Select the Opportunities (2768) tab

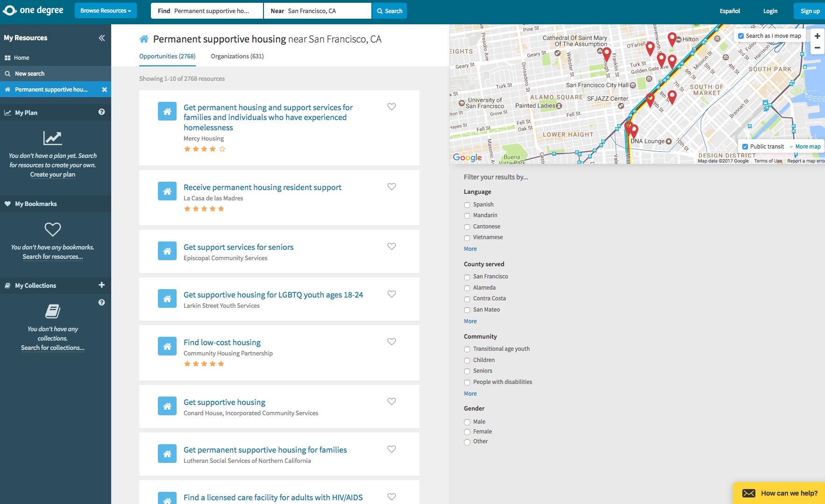pyautogui.click(x=167, y=56)
